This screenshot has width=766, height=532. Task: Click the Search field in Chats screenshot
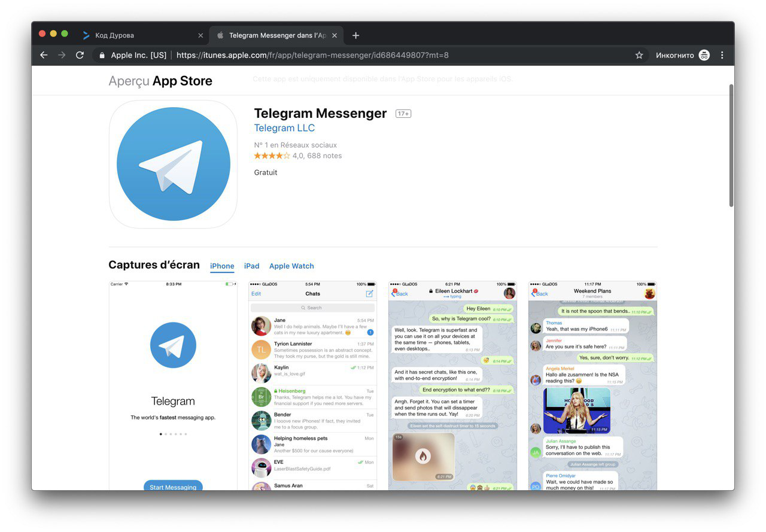(313, 308)
